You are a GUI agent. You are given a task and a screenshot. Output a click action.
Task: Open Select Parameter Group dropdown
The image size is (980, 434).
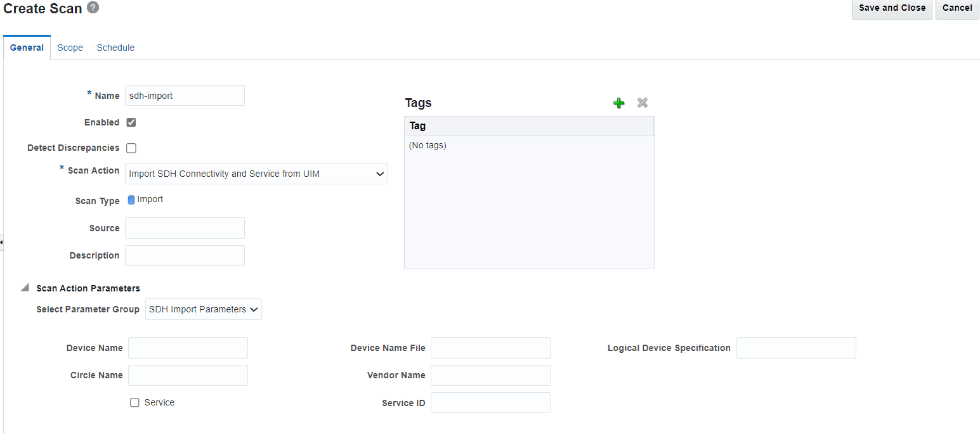[203, 309]
